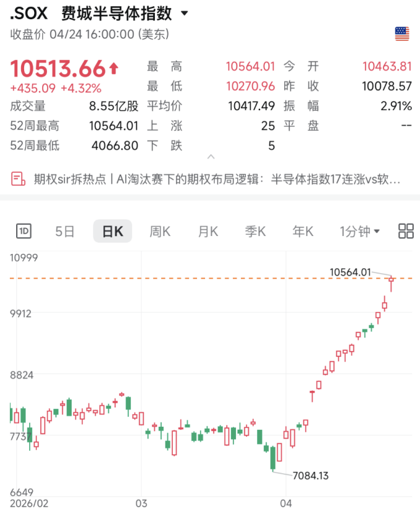
Task: Tap the 上涨 count value 25
Action: click(x=268, y=126)
